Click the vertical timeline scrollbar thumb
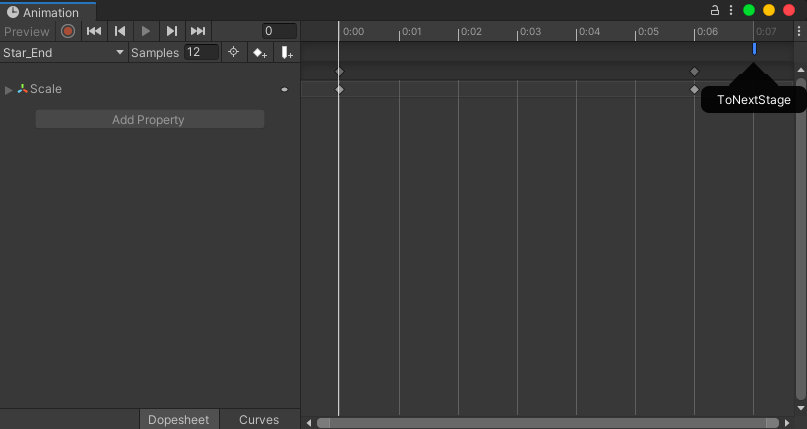Image resolution: width=807 pixels, height=429 pixels. click(x=801, y=239)
